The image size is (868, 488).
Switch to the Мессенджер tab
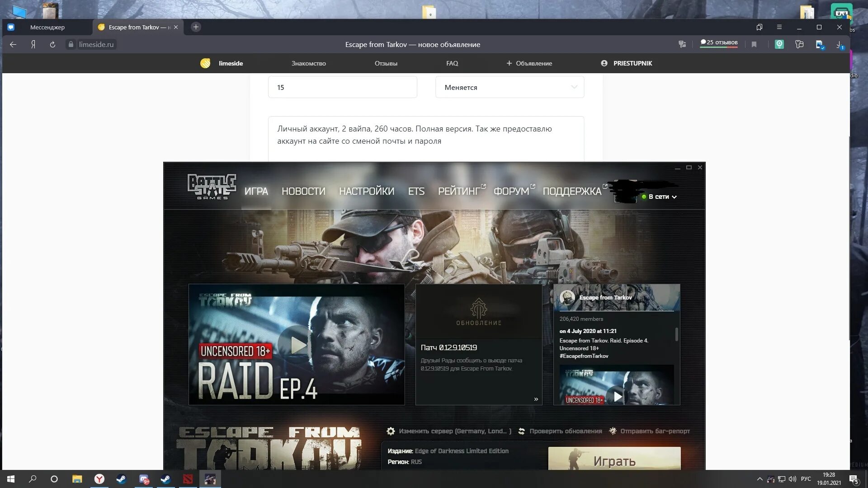tap(47, 27)
